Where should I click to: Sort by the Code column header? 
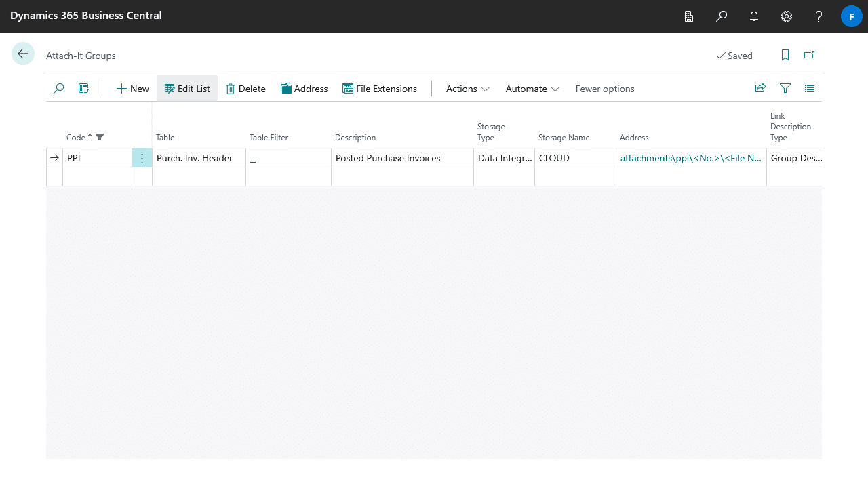76,138
